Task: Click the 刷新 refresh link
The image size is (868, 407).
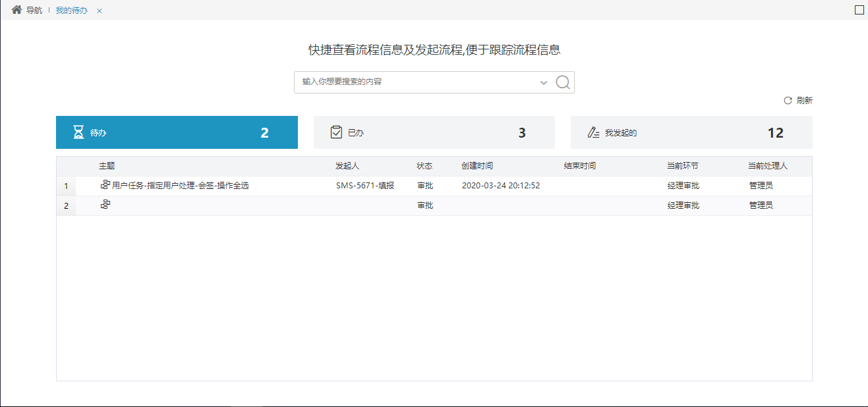Action: coord(805,101)
